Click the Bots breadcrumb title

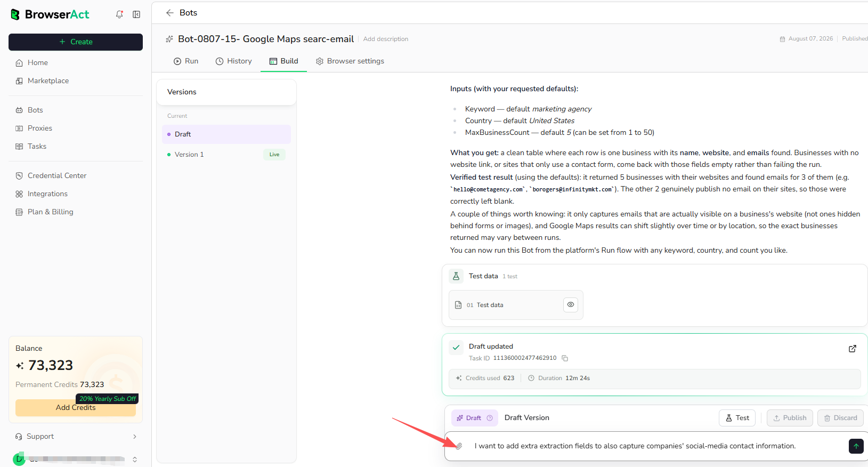pos(188,13)
